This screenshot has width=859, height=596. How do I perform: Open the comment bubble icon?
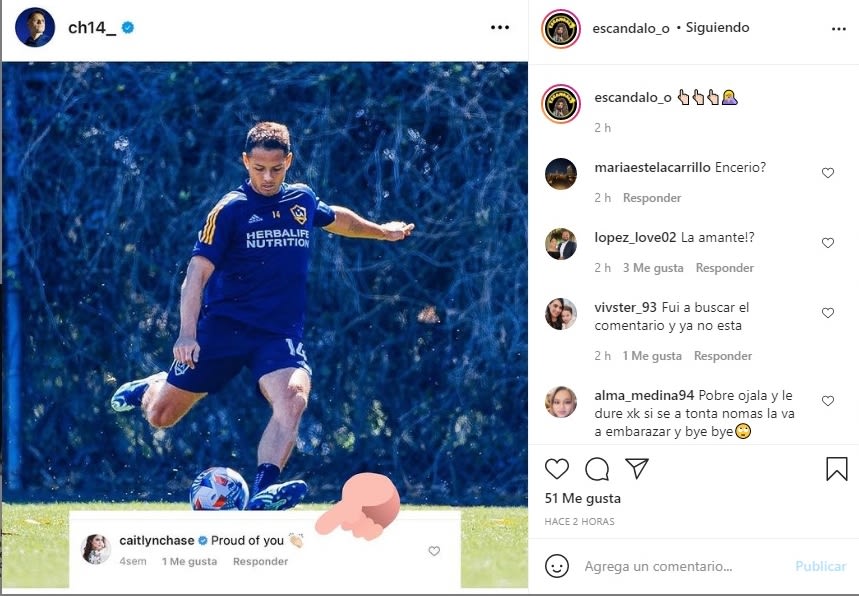tap(597, 468)
